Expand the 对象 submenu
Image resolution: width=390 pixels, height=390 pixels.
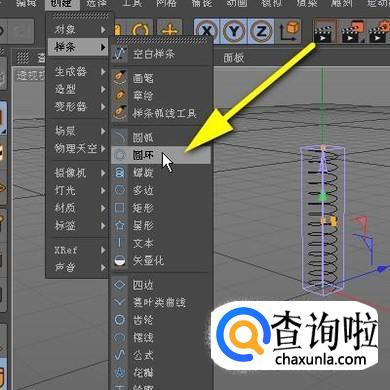pyautogui.click(x=80, y=30)
